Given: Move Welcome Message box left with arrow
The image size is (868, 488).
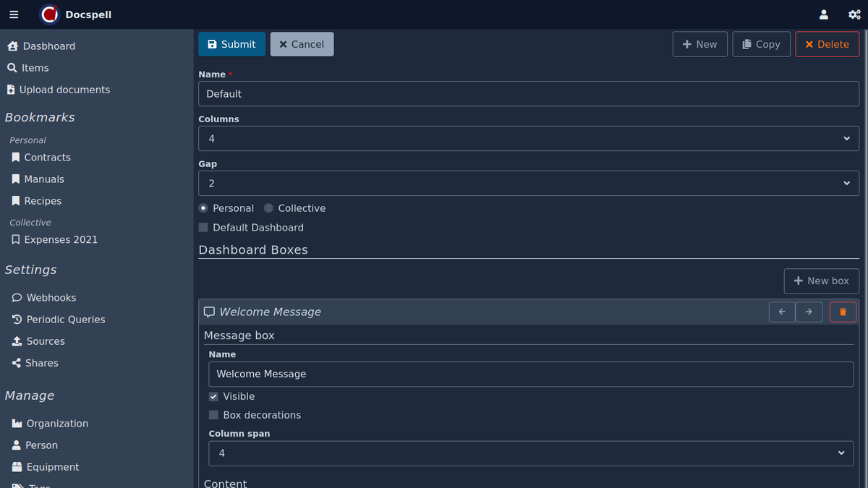Looking at the screenshot, I should point(782,312).
